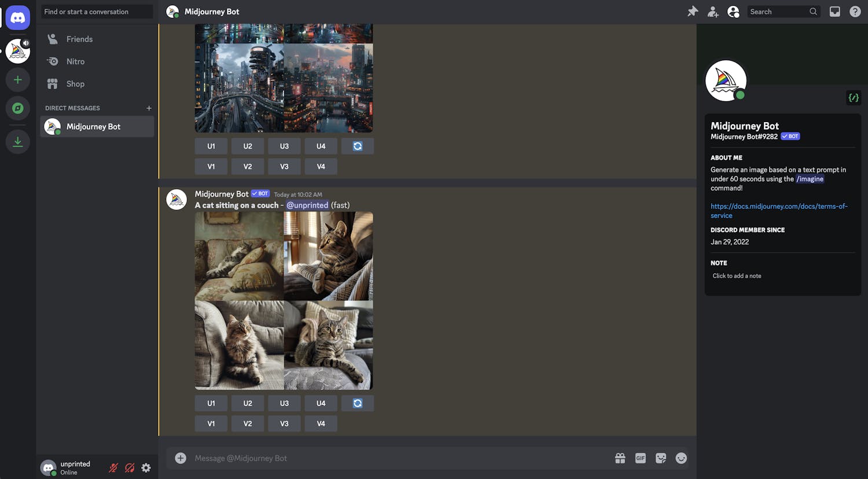
Task: Open Discord home direct messages icon
Action: click(x=18, y=18)
